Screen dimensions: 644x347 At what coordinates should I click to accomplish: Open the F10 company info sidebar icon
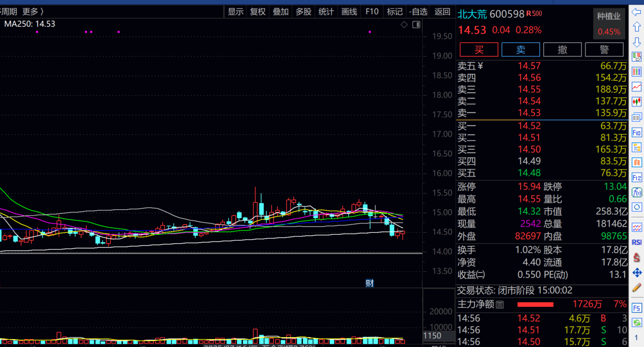636,133
